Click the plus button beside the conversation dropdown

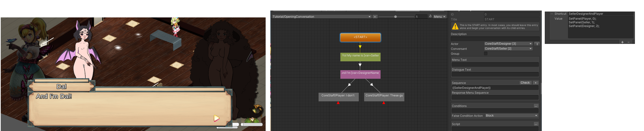click(375, 17)
